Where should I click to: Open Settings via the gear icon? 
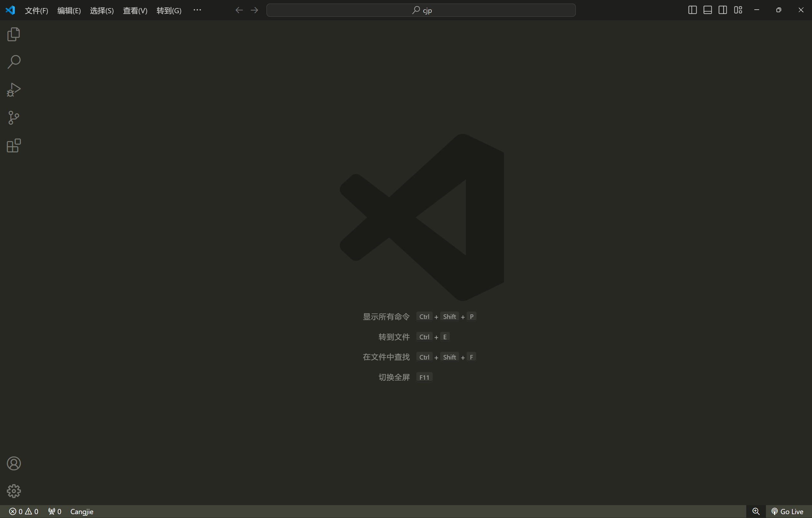click(x=14, y=491)
